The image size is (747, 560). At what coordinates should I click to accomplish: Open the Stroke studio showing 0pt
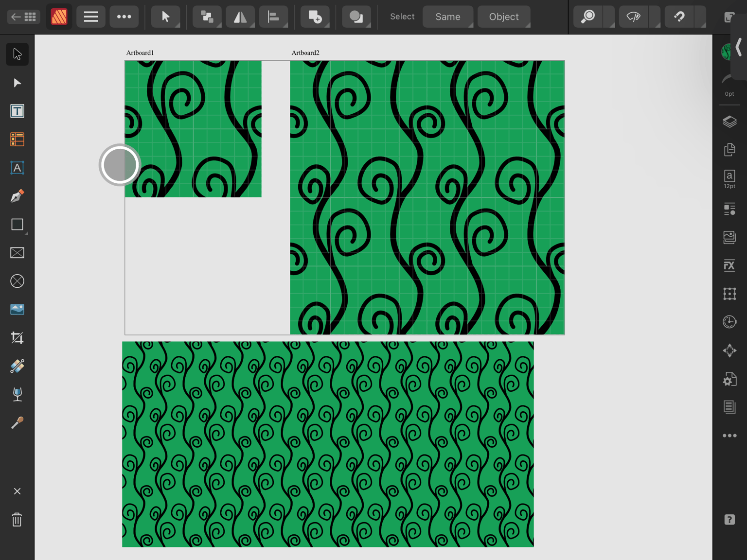[729, 86]
